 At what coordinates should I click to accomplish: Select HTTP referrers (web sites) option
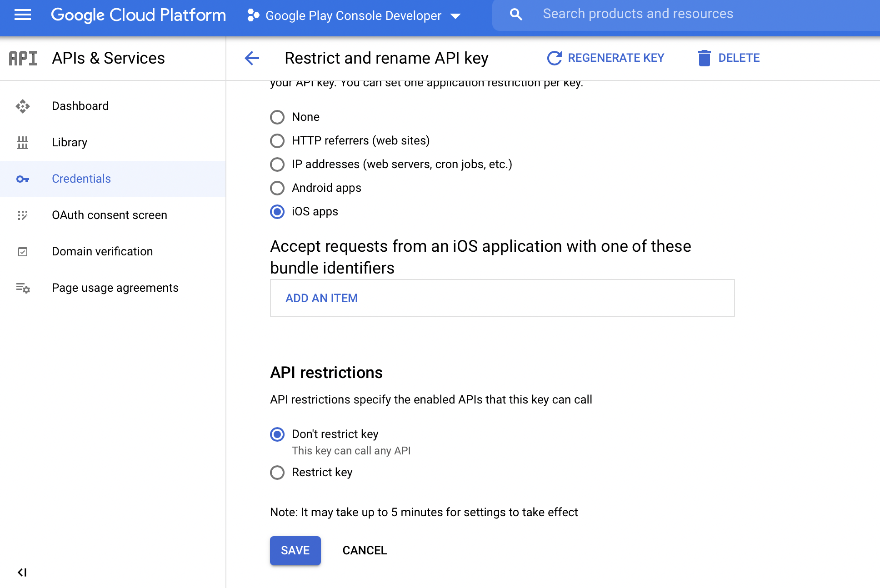[x=277, y=141]
